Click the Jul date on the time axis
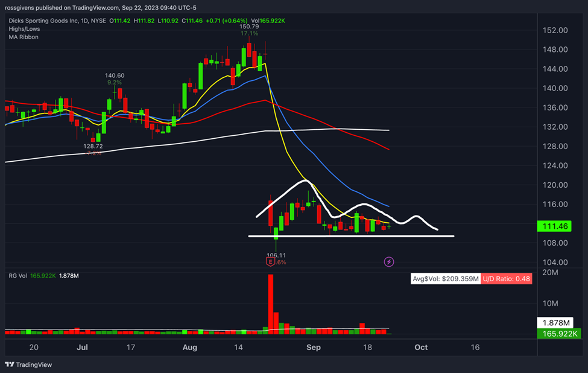Screen dimensions: 588x373 82,348
